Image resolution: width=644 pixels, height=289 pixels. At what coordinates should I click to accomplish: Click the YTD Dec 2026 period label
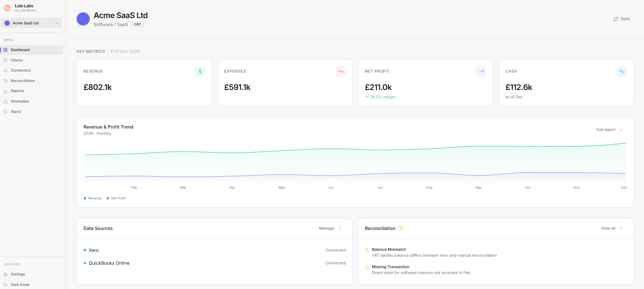(125, 51)
